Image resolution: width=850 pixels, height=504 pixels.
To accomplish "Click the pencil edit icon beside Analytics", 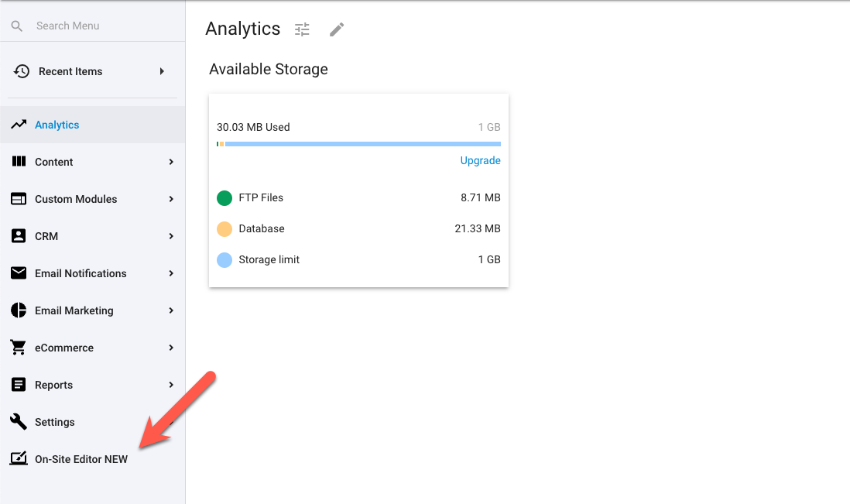I will tap(336, 29).
